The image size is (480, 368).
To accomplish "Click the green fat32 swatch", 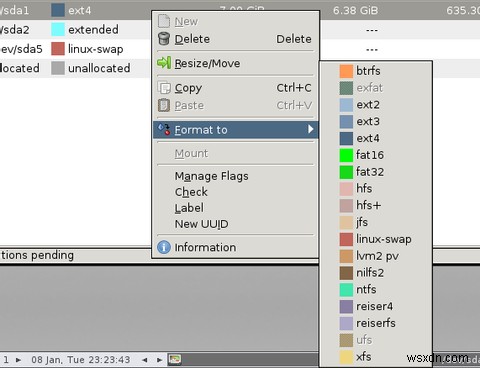I will pyautogui.click(x=346, y=172).
